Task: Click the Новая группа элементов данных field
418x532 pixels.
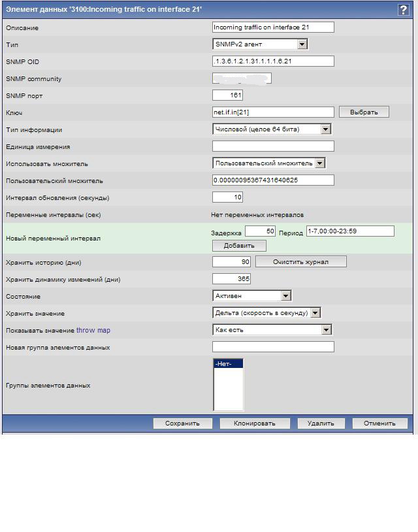Action: click(x=273, y=347)
